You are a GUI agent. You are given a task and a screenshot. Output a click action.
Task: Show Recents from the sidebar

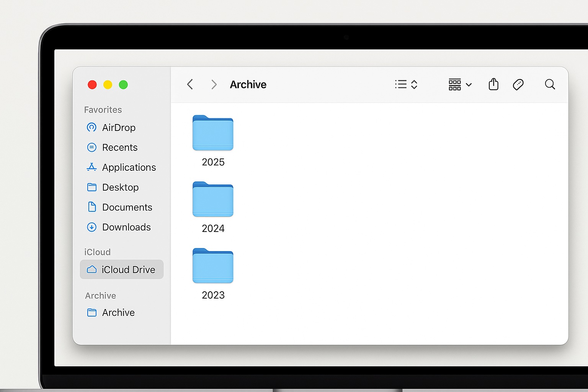coord(119,147)
